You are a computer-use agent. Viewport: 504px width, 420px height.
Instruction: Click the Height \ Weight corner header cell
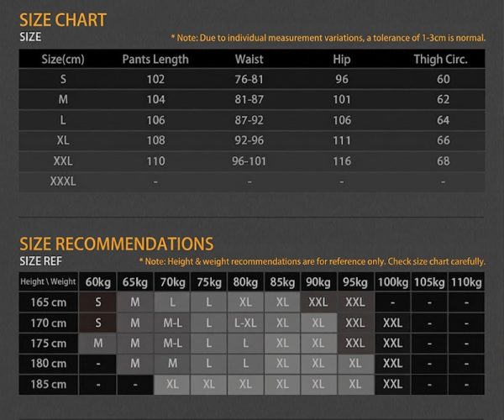point(49,281)
